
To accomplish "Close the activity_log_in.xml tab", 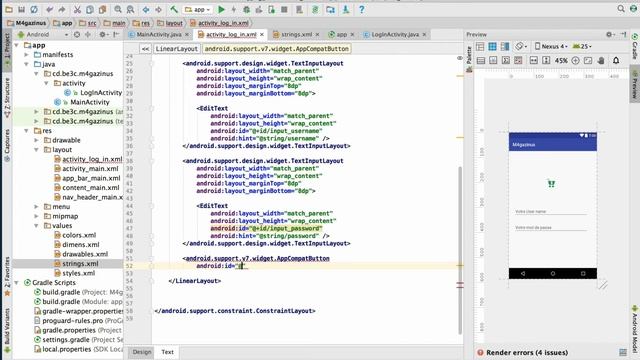I will pos(262,35).
